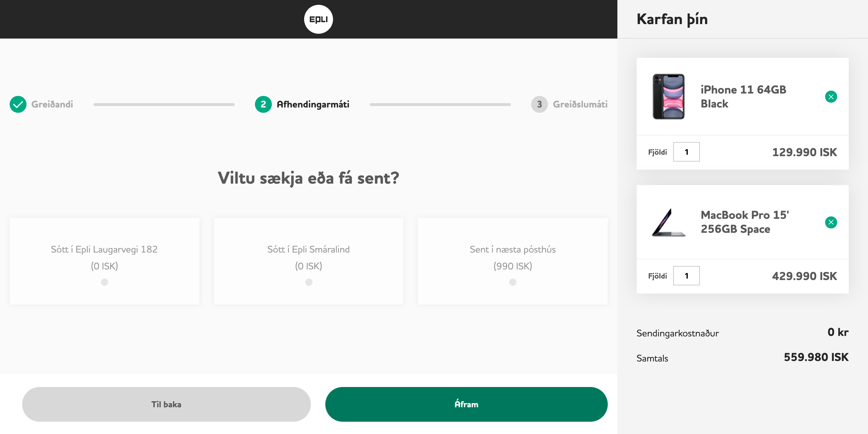Click the Epli logo in header
This screenshot has width=868, height=434.
click(318, 19)
